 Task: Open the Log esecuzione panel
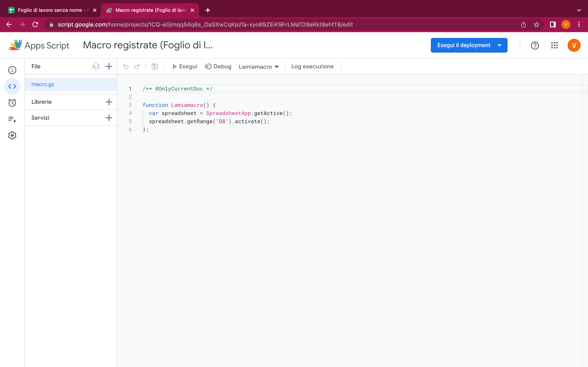tap(312, 66)
